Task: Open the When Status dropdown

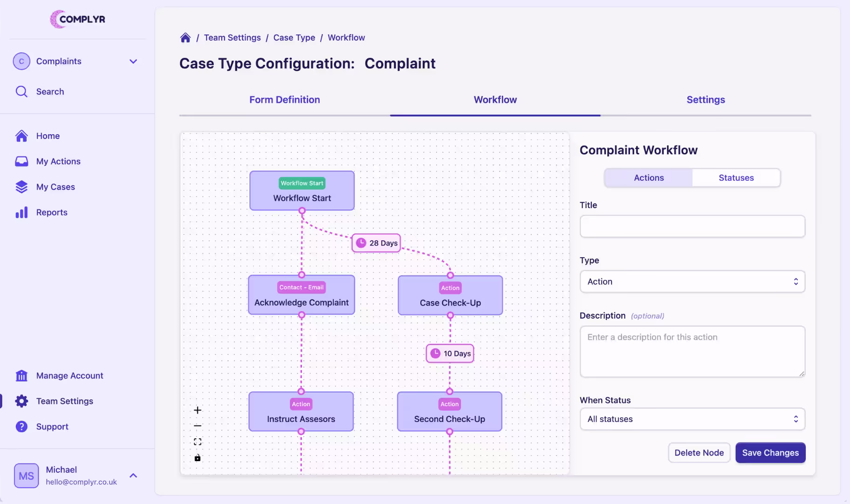Action: point(692,419)
